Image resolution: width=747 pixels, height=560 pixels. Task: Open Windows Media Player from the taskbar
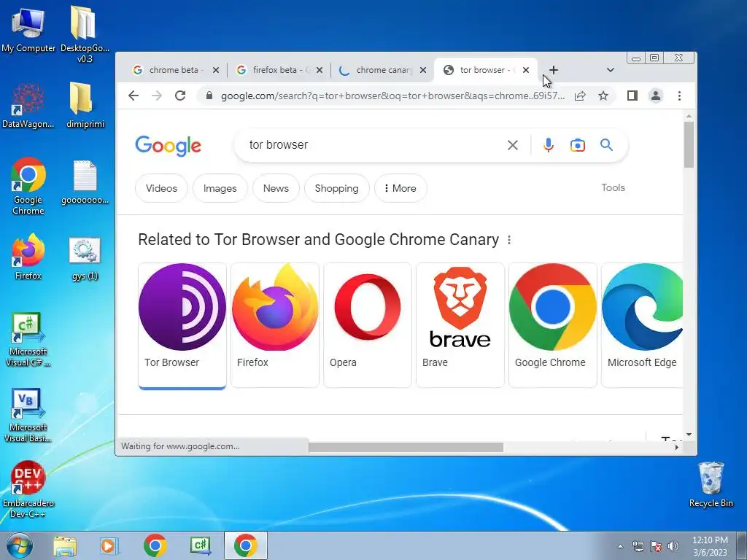[109, 545]
